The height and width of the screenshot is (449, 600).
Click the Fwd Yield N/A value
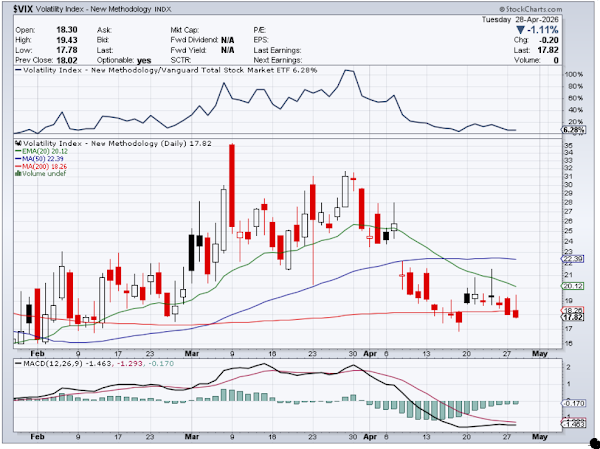click(227, 50)
